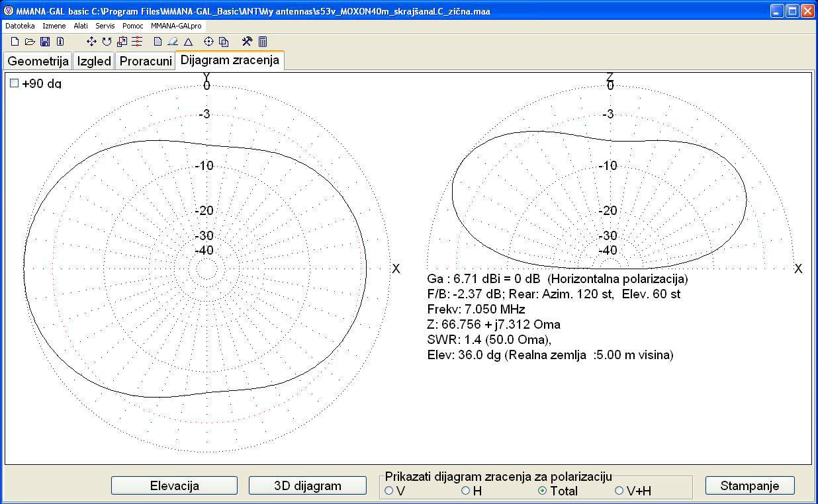Open the Servis menu

105,26
